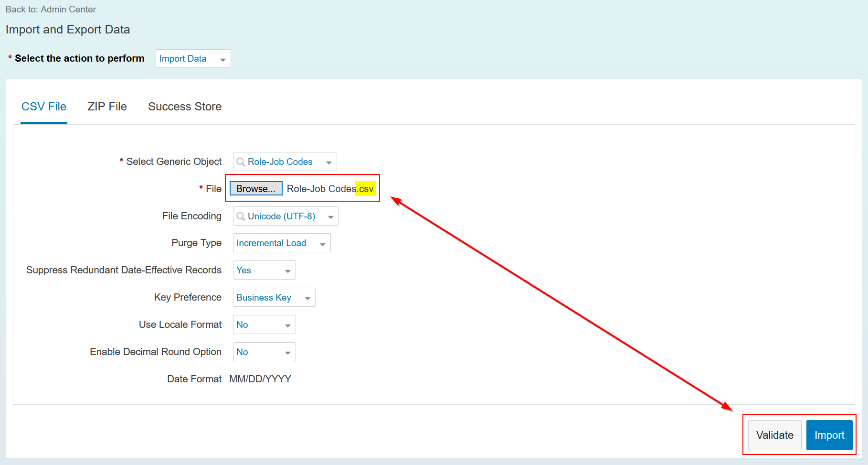Image resolution: width=868 pixels, height=465 pixels.
Task: Click the File Encoding label
Action: pyautogui.click(x=191, y=216)
